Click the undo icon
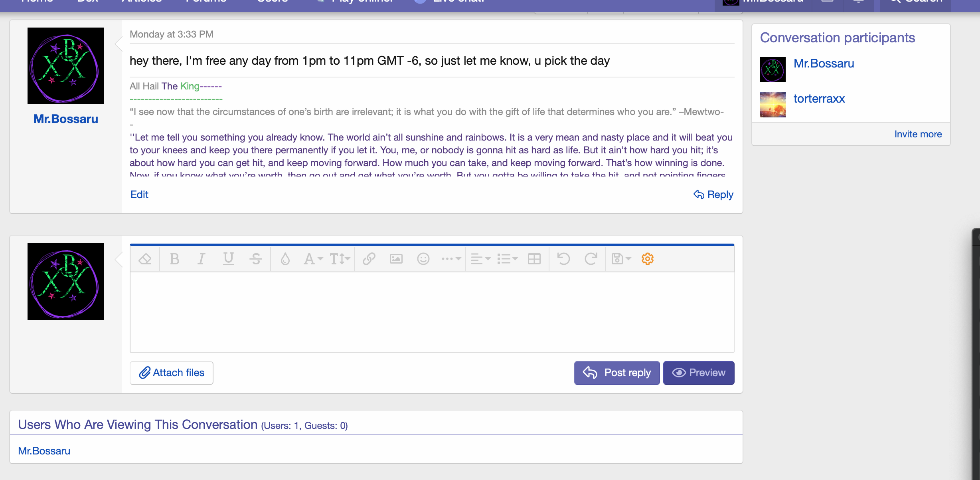The image size is (980, 480). coord(563,259)
